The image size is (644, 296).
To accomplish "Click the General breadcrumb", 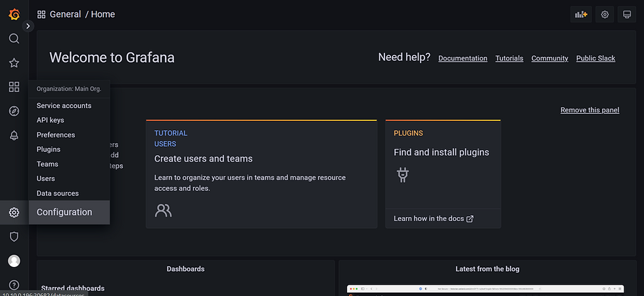I will [65, 14].
